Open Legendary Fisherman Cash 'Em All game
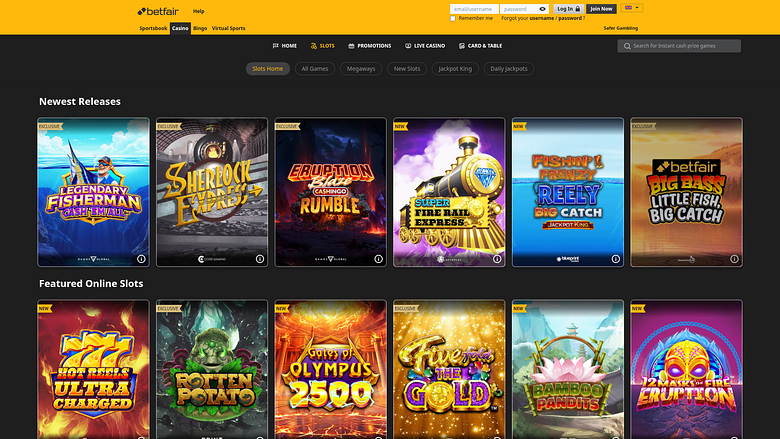The image size is (780, 439). (94, 192)
